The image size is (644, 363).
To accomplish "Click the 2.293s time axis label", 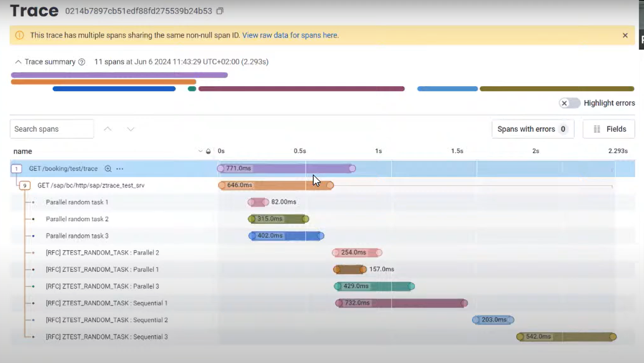I will [x=618, y=151].
